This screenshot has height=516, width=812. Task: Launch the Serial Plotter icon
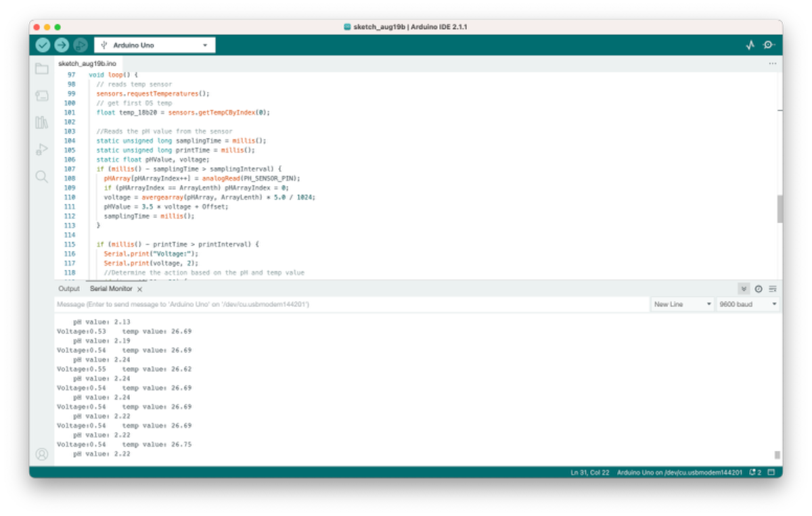pyautogui.click(x=750, y=45)
